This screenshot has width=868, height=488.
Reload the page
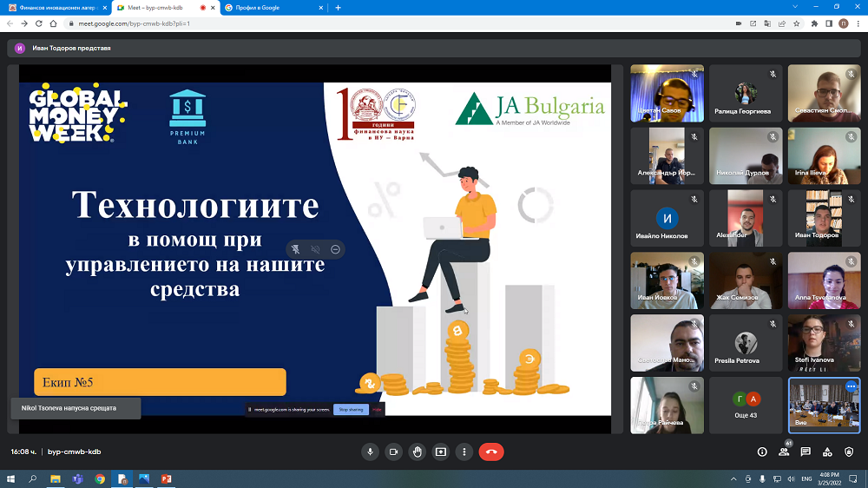coord(39,23)
